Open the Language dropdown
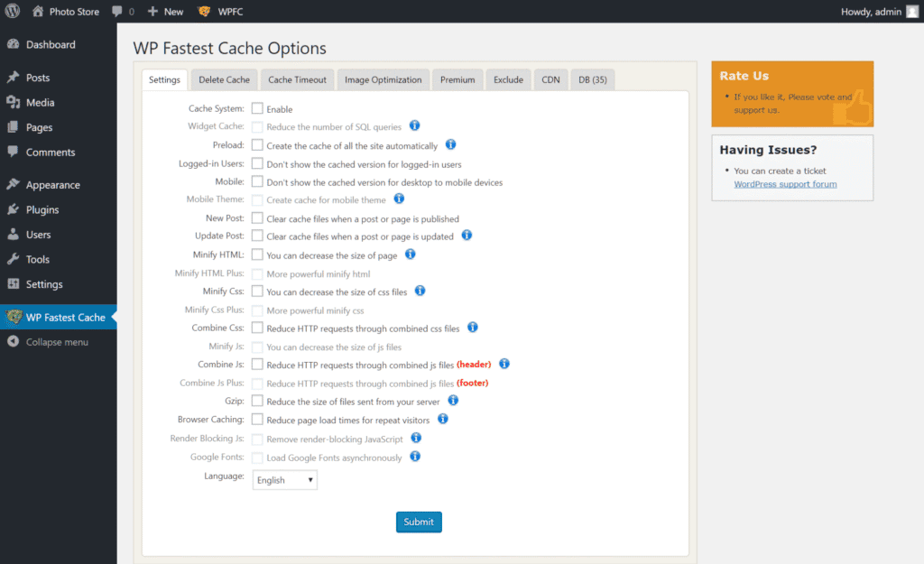 [285, 480]
